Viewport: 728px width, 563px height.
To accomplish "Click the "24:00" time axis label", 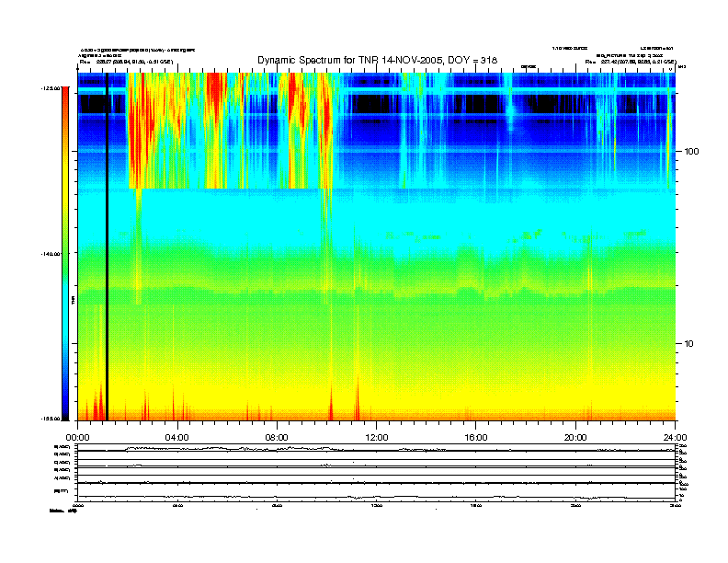I will click(x=675, y=438).
